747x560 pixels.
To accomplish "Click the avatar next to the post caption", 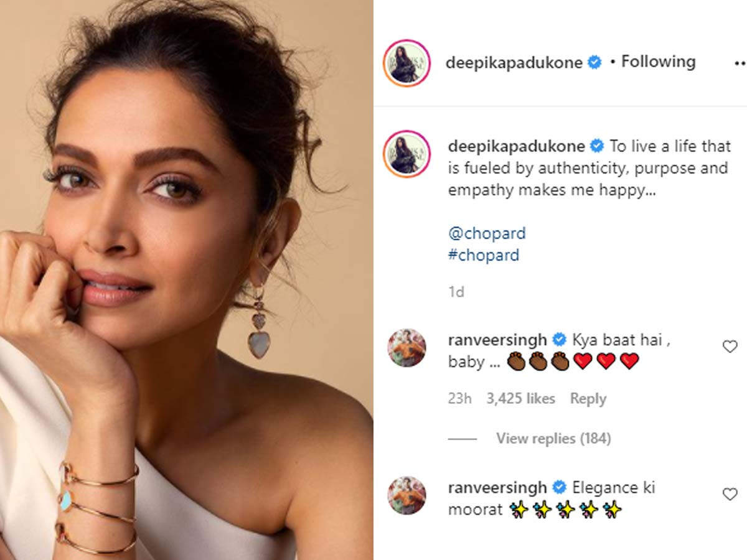I will 407,153.
